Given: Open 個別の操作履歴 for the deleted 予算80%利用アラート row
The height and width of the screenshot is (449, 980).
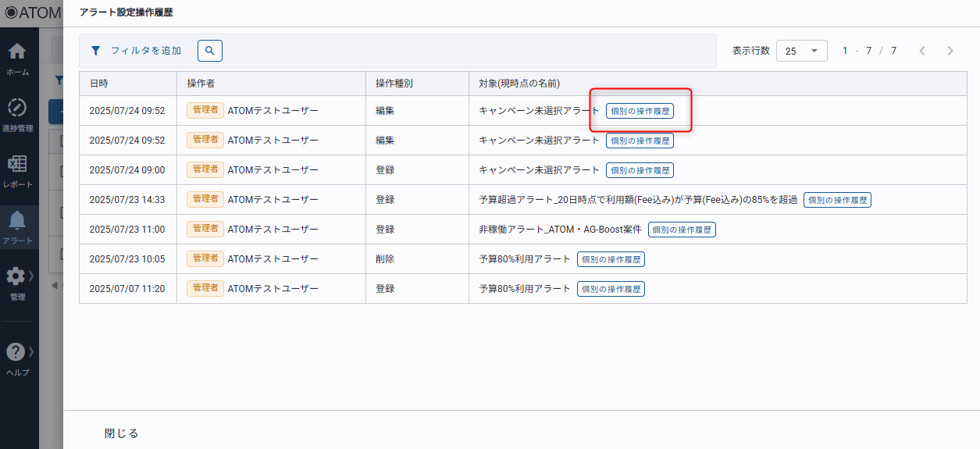Looking at the screenshot, I should pos(611,259).
